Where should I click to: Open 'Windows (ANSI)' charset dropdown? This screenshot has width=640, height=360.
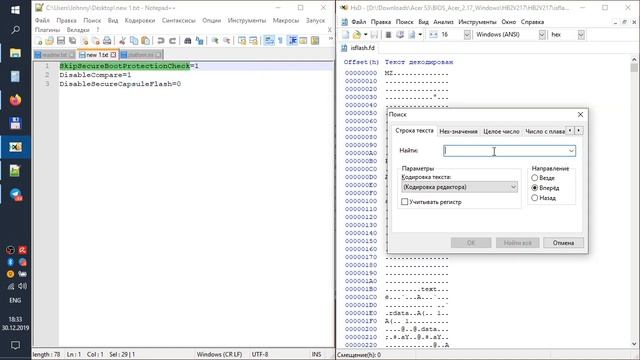542,35
